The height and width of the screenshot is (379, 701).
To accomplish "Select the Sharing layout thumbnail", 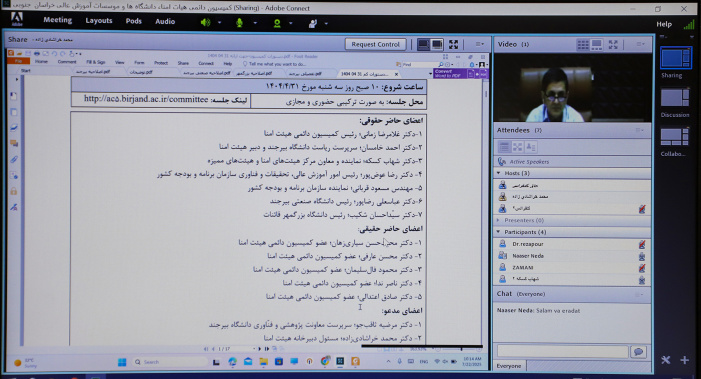I will coord(675,59).
